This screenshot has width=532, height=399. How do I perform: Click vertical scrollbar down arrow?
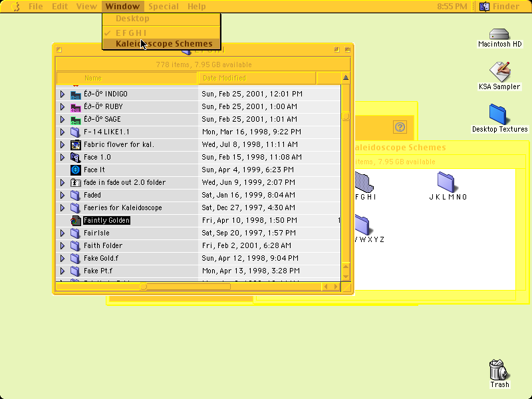click(x=346, y=277)
